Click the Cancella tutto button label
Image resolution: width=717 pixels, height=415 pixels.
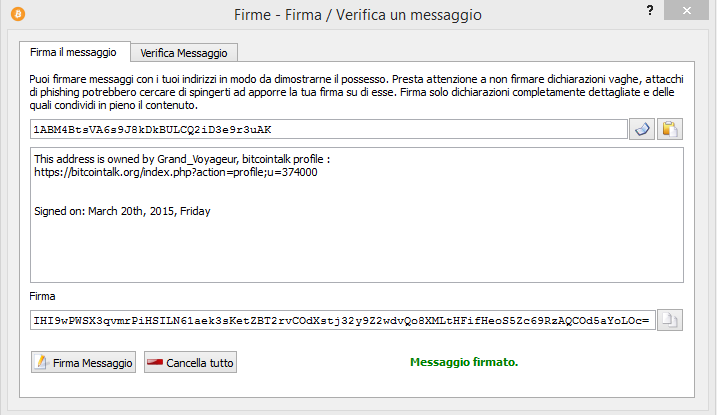[x=200, y=363]
